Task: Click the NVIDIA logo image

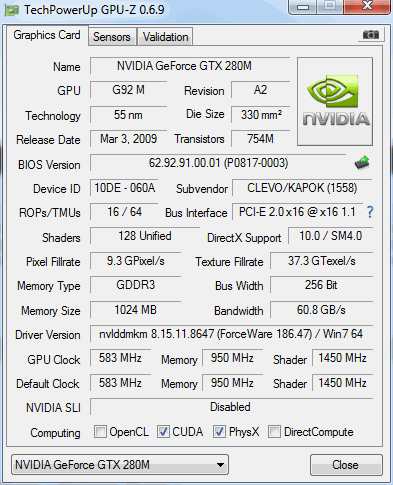Action: click(x=335, y=101)
